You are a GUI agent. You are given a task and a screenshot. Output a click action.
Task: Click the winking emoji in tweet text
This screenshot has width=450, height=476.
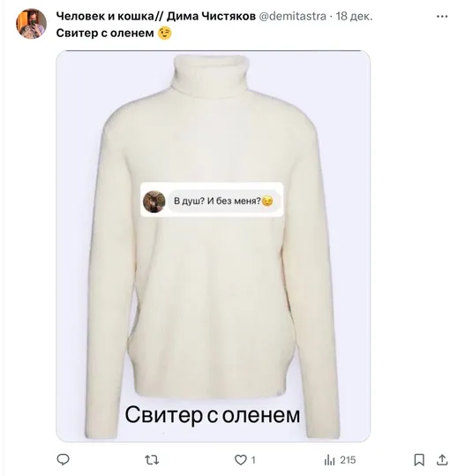[165, 33]
